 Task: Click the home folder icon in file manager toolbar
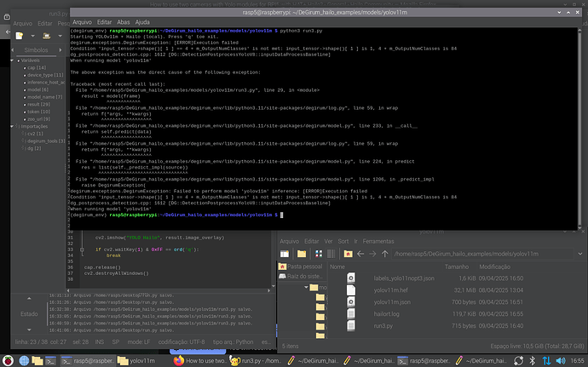[x=348, y=252]
